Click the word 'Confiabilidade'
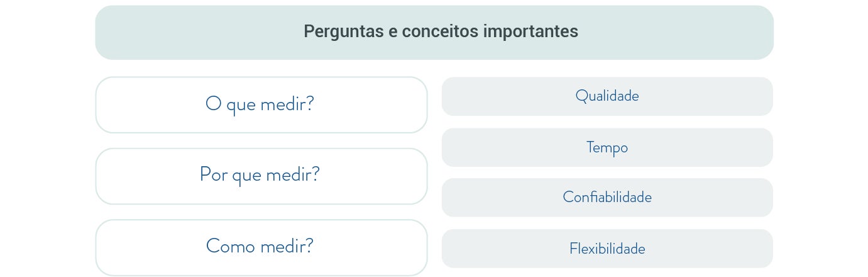The height and width of the screenshot is (277, 868). pyautogui.click(x=607, y=197)
